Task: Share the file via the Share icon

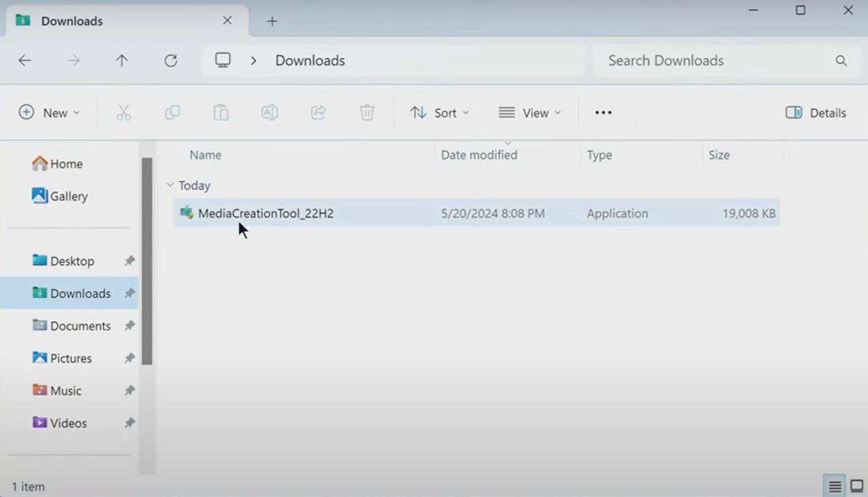Action: 318,112
